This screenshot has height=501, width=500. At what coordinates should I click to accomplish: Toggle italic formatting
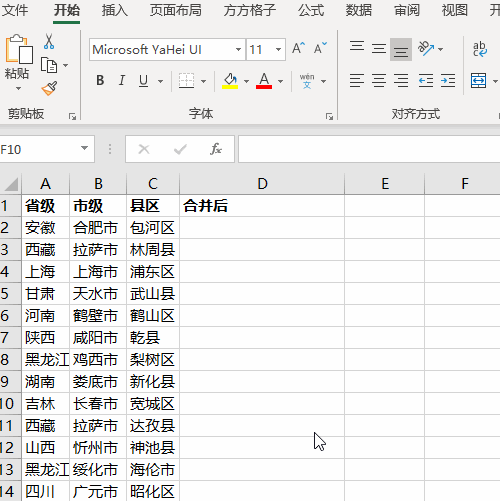pos(122,80)
